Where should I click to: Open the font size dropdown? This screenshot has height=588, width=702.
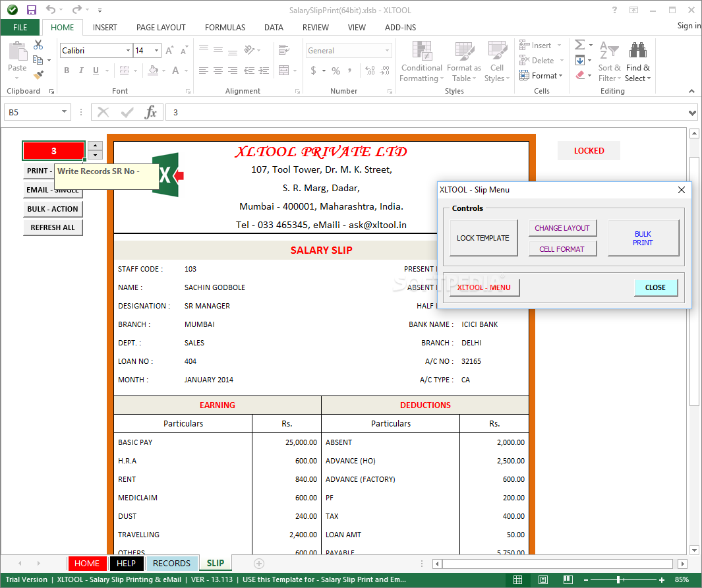(156, 50)
